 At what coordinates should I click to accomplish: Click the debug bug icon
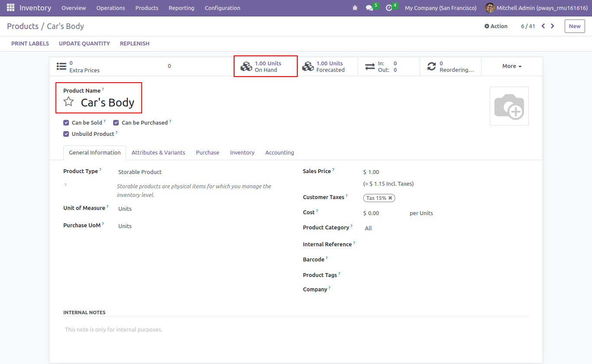355,8
